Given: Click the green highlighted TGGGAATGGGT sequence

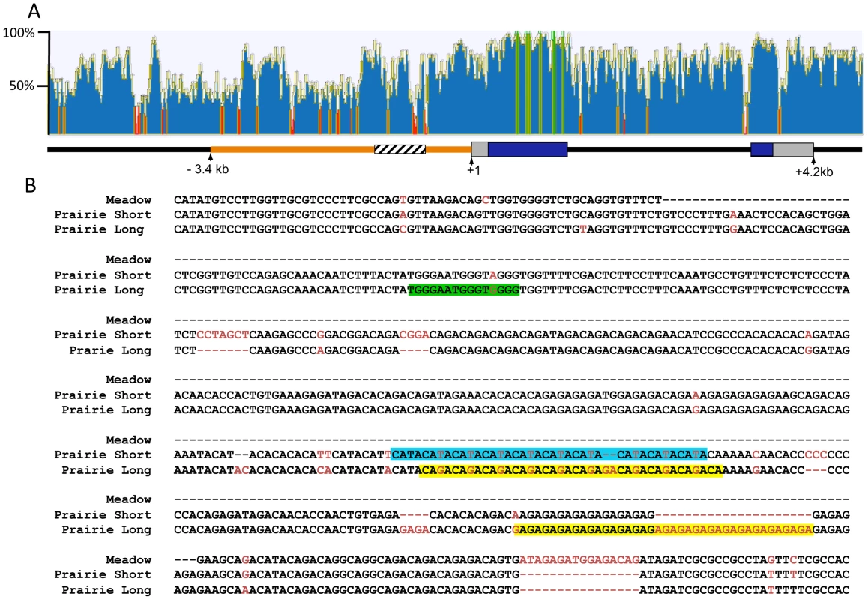Looking at the screenshot, I should pos(464,289).
